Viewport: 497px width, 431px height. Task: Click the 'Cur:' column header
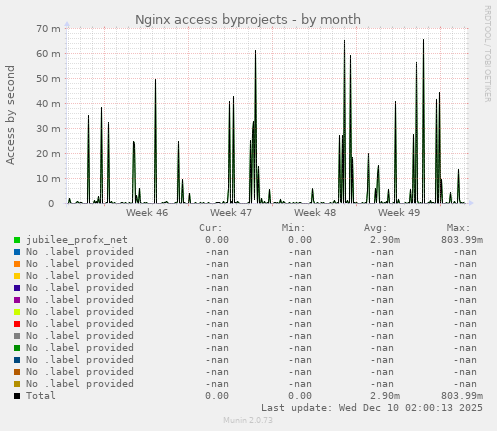tap(211, 228)
